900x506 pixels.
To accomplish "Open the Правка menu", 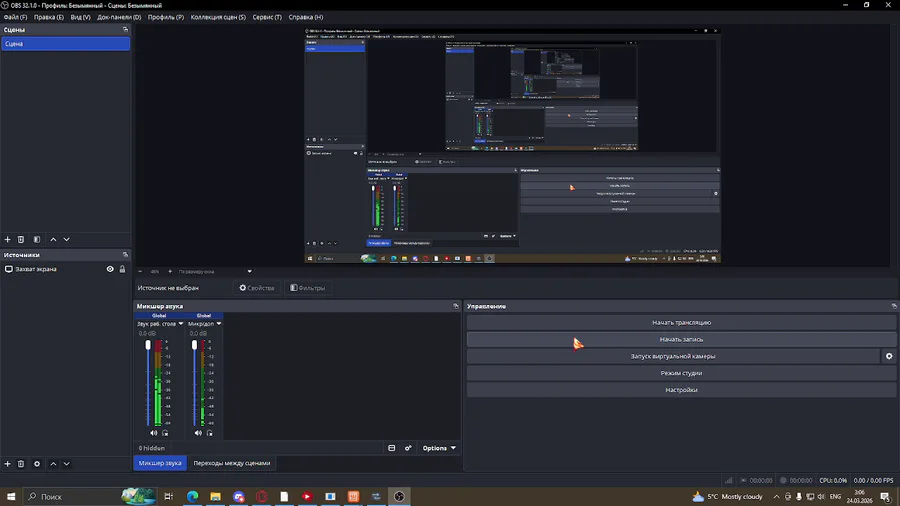I will click(x=49, y=17).
